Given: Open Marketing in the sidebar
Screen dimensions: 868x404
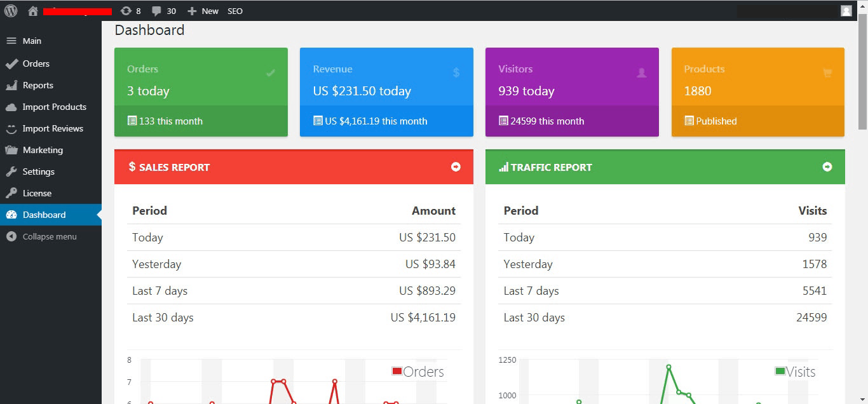Looking at the screenshot, I should [51, 150].
